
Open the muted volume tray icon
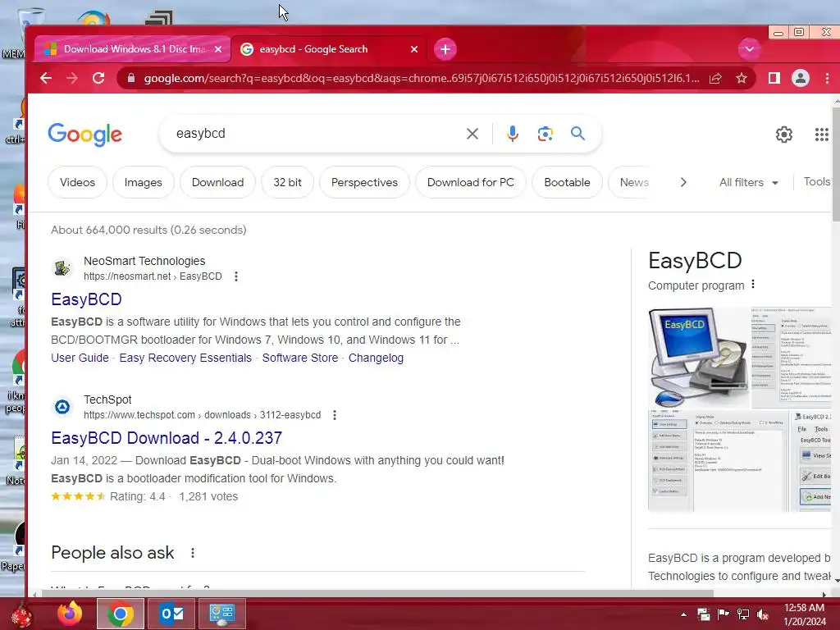pos(763,614)
